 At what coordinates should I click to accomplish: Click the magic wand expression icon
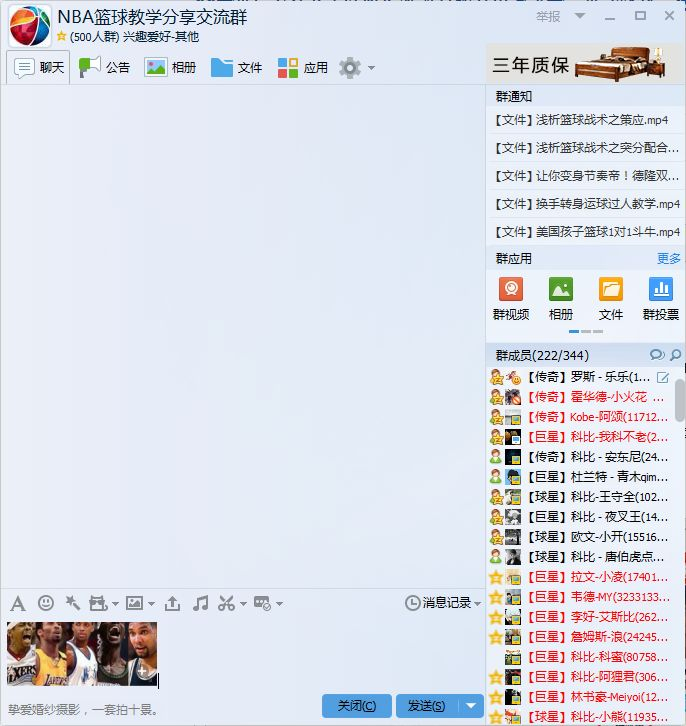point(72,603)
